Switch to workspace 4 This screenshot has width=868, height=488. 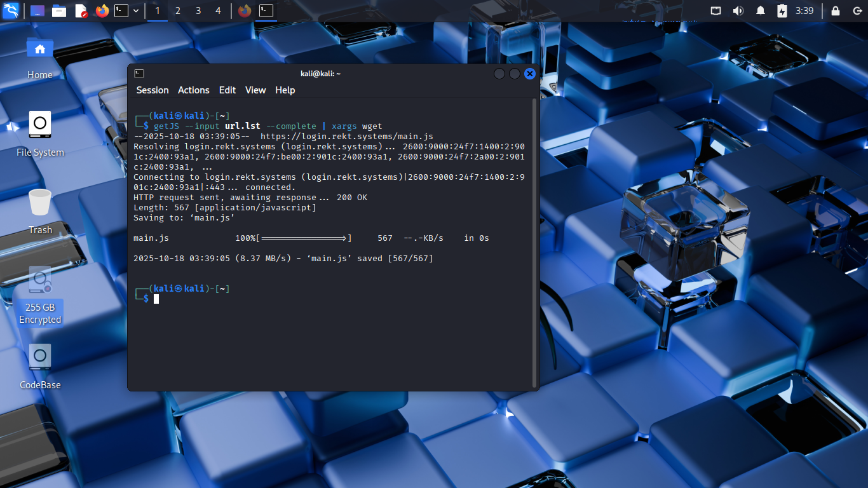[x=219, y=11]
